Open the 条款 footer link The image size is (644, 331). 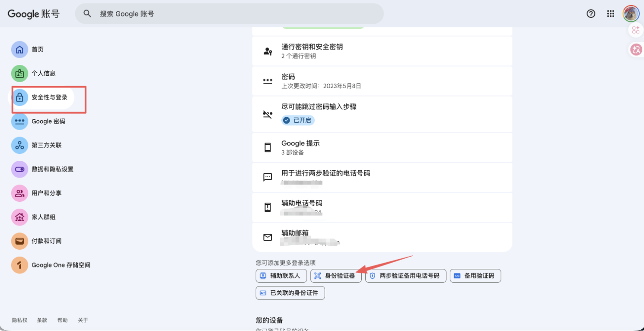42,320
